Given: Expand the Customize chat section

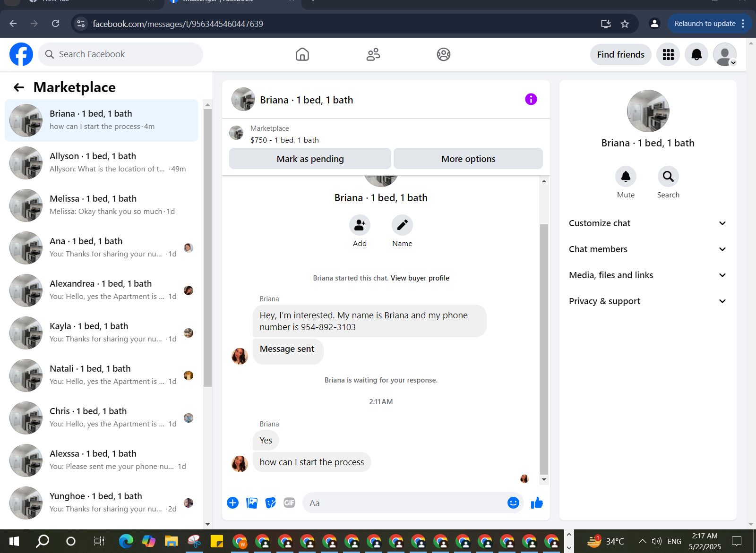Looking at the screenshot, I should pyautogui.click(x=647, y=223).
